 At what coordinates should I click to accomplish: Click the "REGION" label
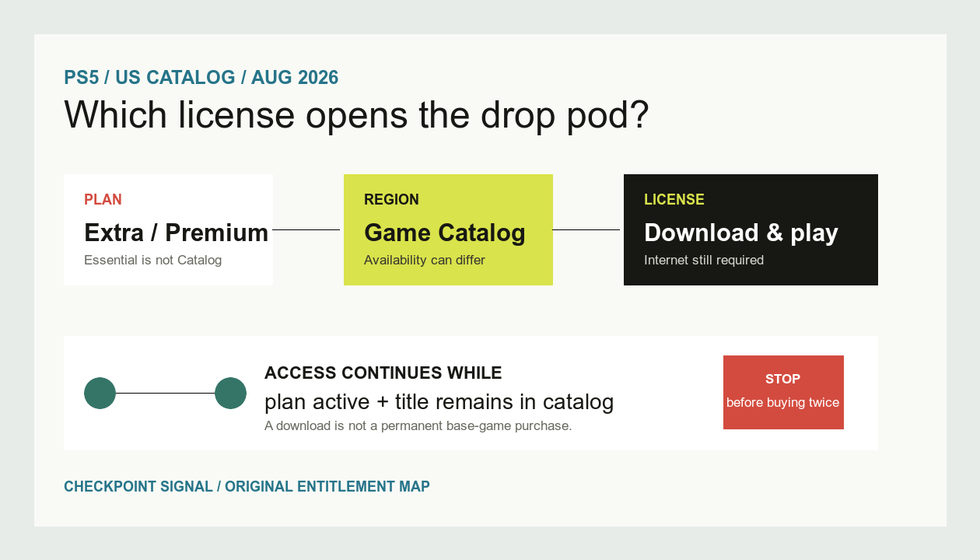(x=391, y=199)
